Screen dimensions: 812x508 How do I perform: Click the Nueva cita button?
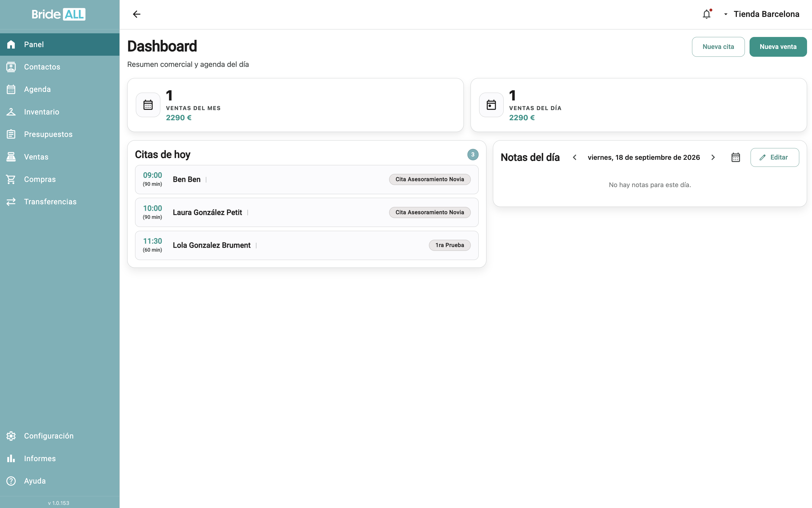click(x=718, y=47)
